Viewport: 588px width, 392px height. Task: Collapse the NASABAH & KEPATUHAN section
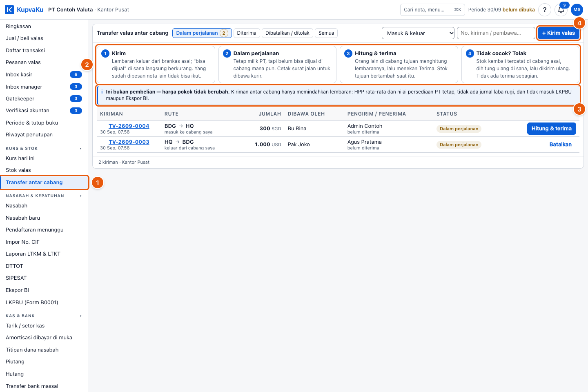tap(80, 196)
